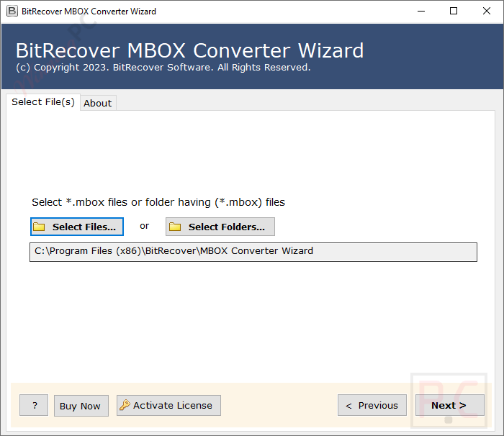Open help with the ? button
504x436 pixels.
tap(34, 406)
